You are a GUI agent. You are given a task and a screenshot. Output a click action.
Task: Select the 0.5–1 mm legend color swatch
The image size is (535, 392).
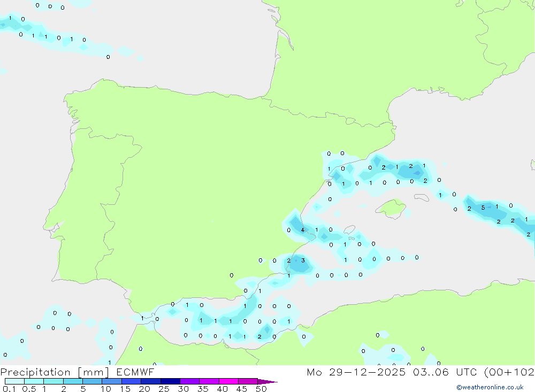point(34,381)
